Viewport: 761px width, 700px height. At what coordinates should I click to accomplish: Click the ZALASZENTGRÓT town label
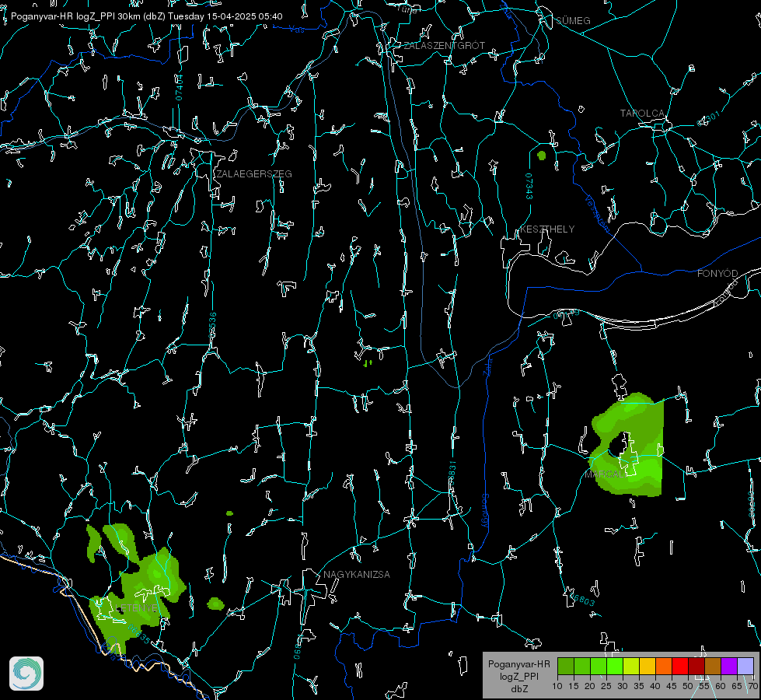(444, 46)
